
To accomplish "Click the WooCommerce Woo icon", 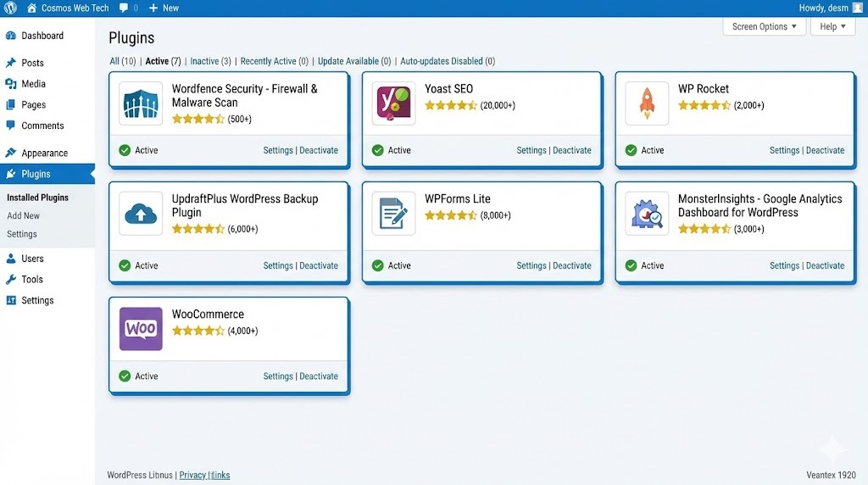I will tap(141, 329).
